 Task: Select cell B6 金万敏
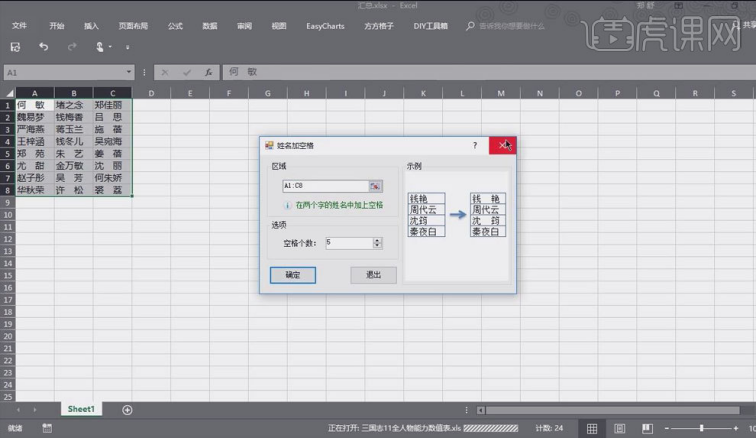74,166
